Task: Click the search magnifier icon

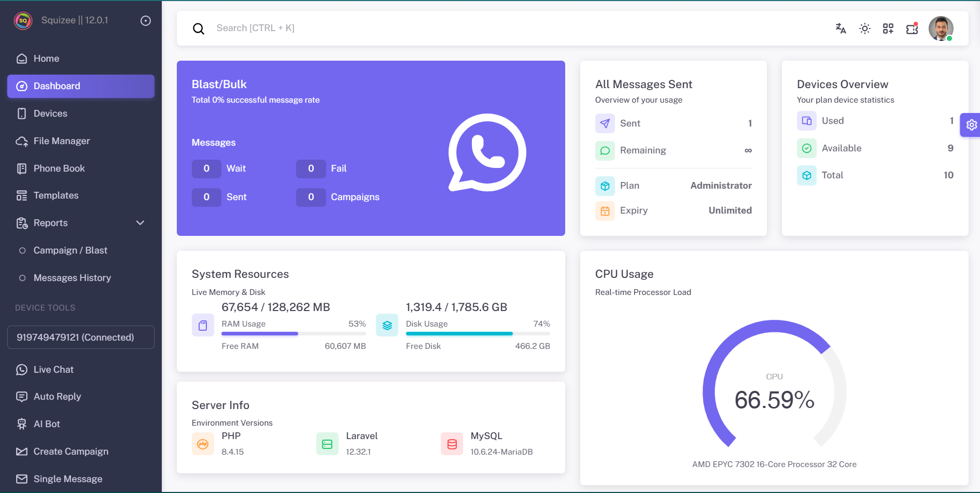Action: [x=199, y=29]
